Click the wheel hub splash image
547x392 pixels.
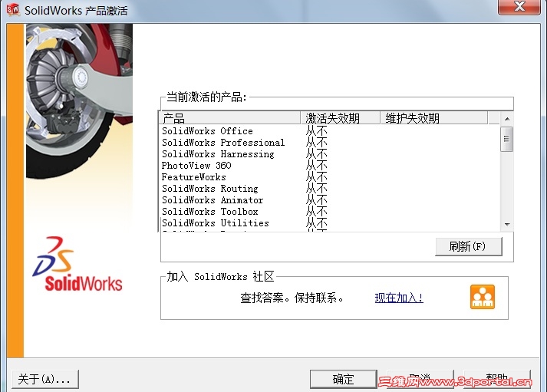click(x=79, y=101)
